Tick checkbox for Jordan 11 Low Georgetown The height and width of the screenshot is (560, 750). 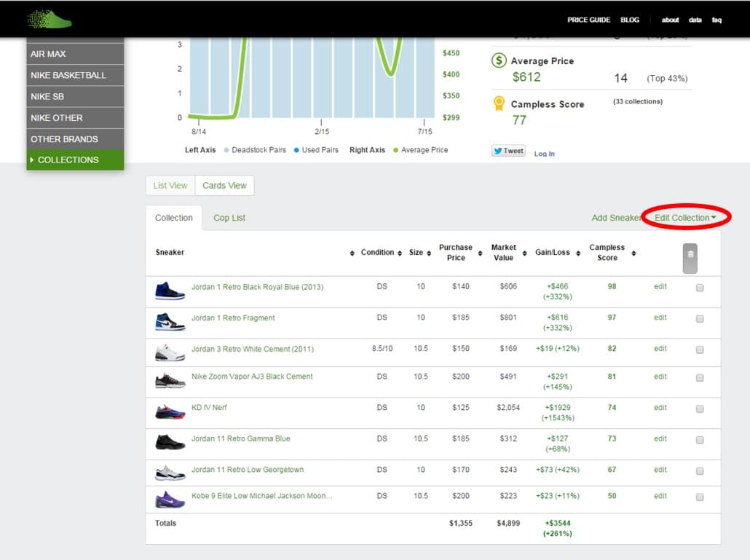pos(700,471)
